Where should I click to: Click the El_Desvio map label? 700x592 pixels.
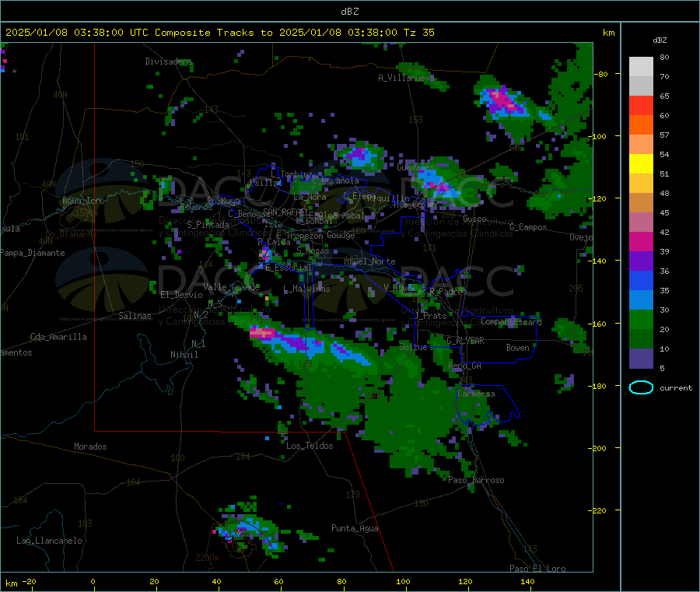181,295
